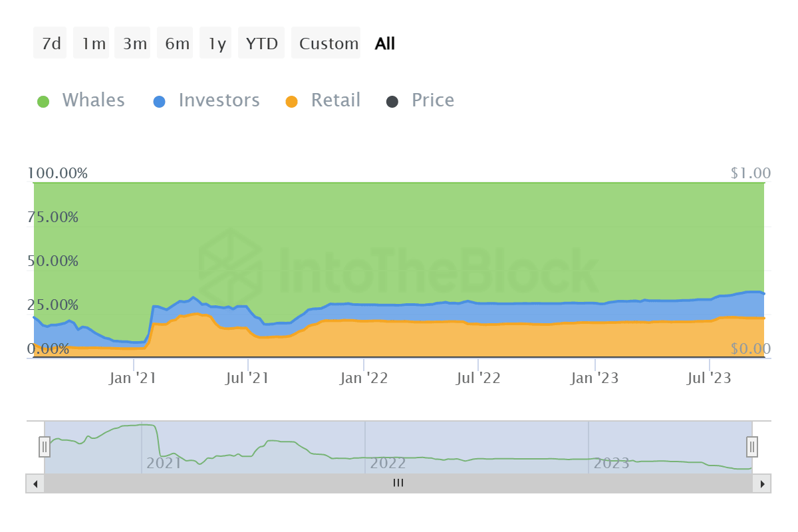Toggle the Retail series orange legend dot
The height and width of the screenshot is (532, 798).
pyautogui.click(x=291, y=102)
